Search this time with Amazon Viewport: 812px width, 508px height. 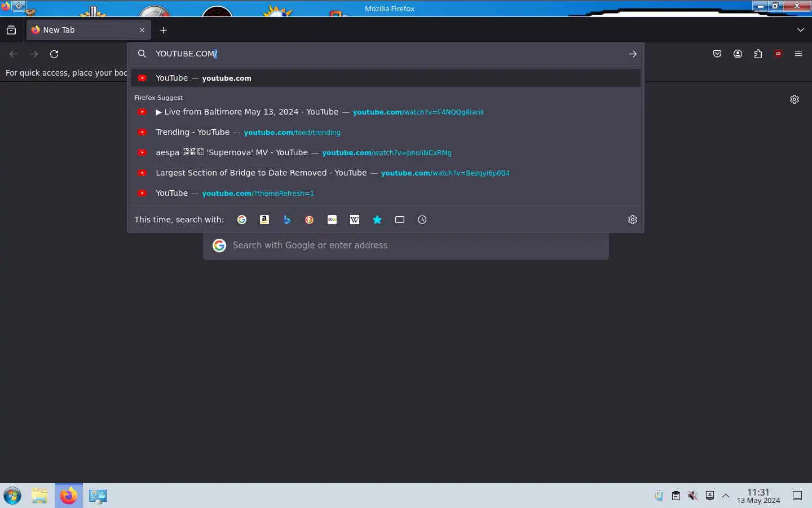pos(264,220)
